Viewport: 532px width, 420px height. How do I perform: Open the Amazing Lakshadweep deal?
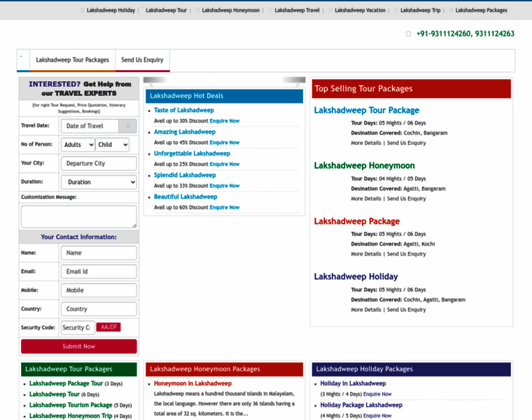pyautogui.click(x=185, y=132)
